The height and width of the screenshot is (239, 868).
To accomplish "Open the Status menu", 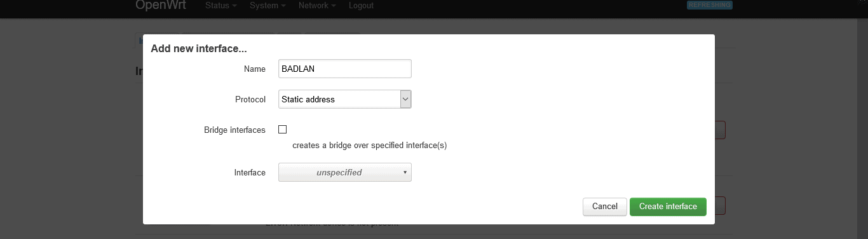I will [x=220, y=6].
